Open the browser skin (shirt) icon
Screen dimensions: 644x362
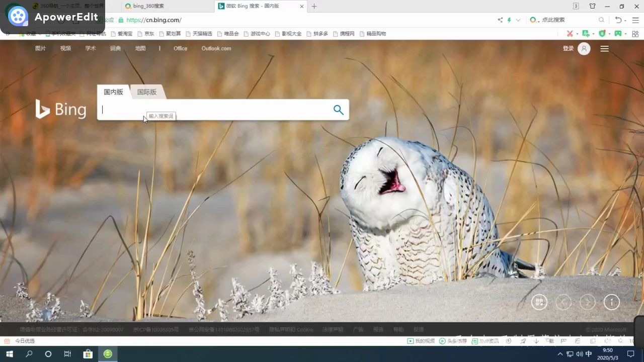pyautogui.click(x=592, y=7)
